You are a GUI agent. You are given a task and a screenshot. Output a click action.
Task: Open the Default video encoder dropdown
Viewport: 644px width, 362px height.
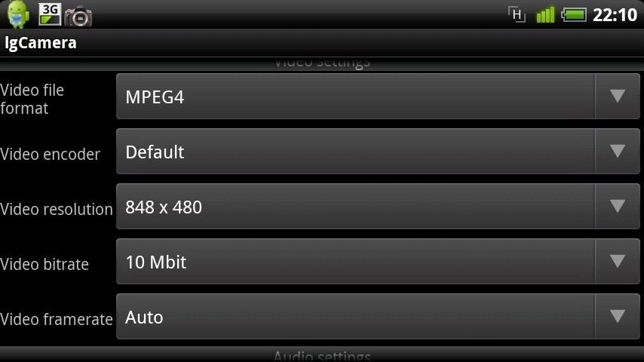click(x=378, y=152)
